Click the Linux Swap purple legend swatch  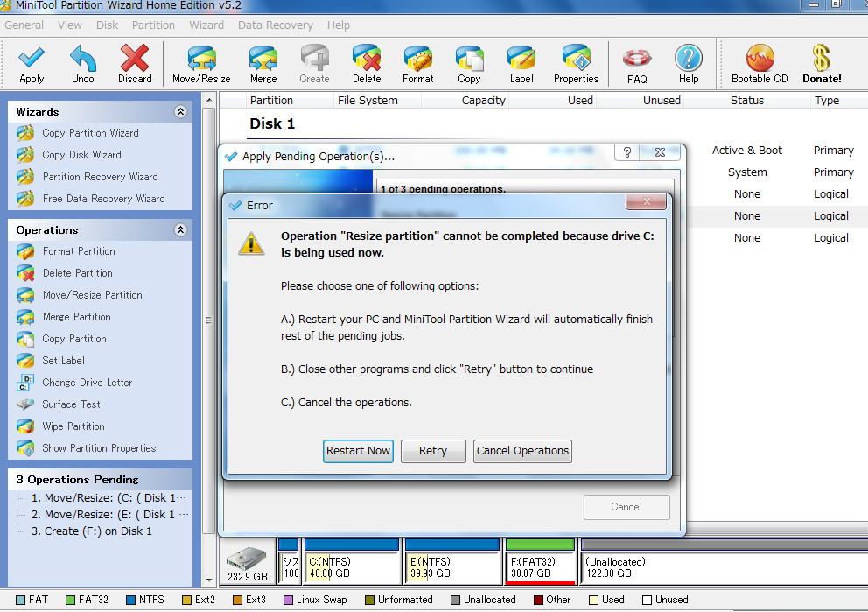pos(288,601)
